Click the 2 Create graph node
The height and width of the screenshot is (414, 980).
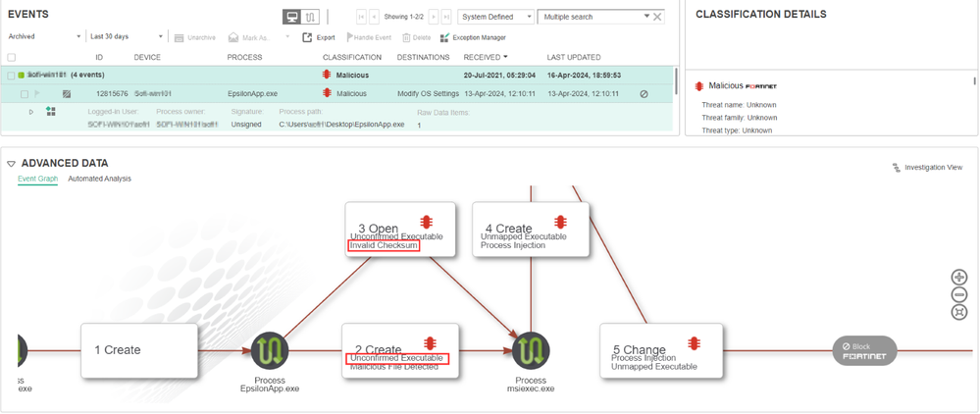pos(400,350)
